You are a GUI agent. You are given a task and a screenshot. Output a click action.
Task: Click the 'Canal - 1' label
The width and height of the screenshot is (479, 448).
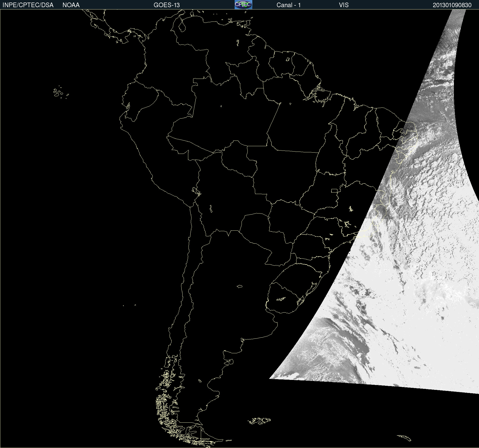pyautogui.click(x=288, y=5)
